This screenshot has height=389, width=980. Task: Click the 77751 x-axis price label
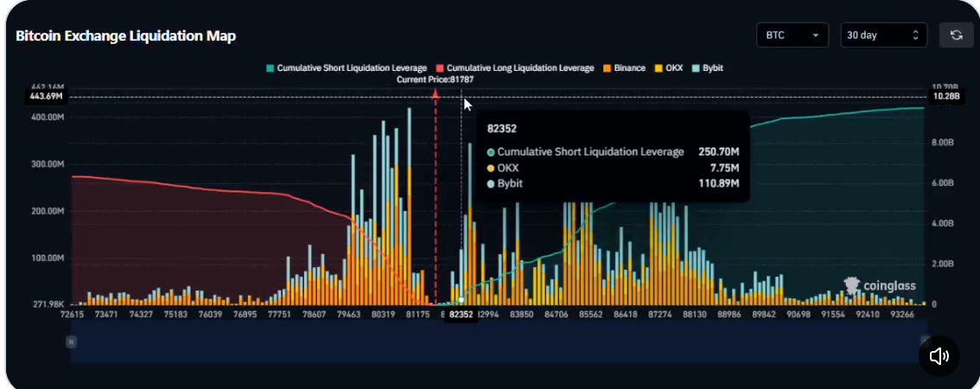click(279, 315)
